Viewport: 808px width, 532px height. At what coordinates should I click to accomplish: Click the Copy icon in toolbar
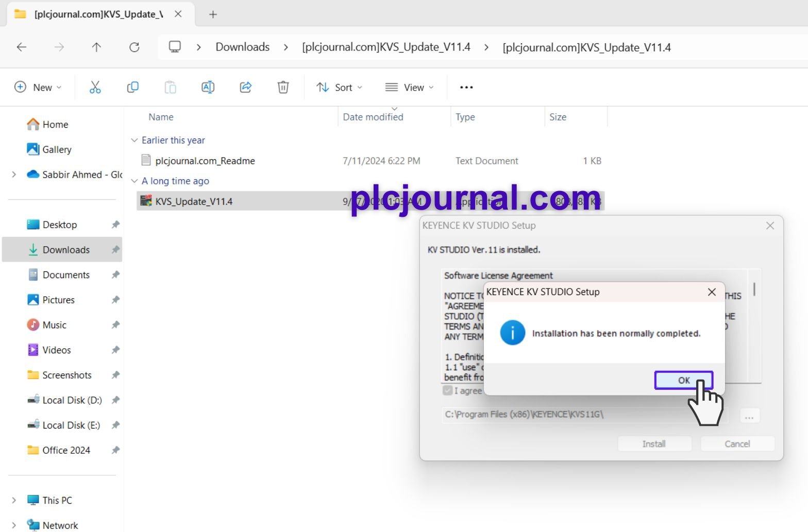[133, 88]
